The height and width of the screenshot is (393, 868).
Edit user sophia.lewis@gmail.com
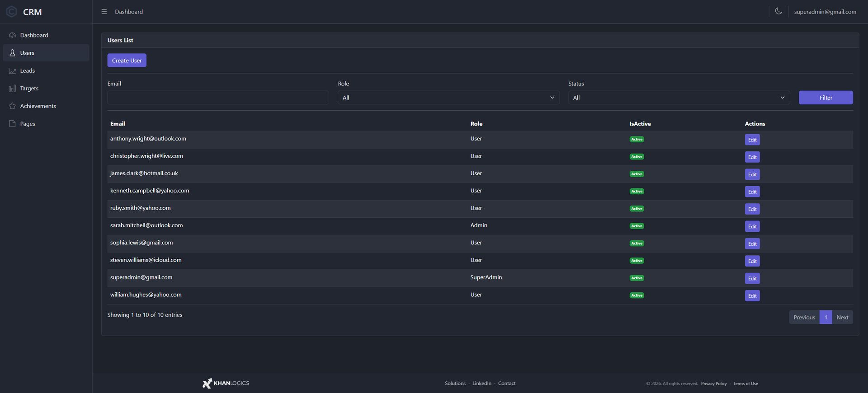(x=752, y=244)
